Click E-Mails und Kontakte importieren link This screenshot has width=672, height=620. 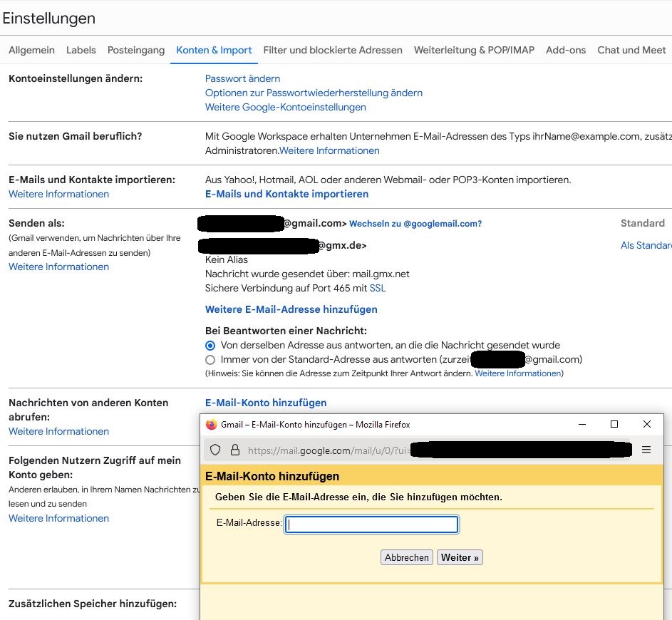click(x=286, y=194)
